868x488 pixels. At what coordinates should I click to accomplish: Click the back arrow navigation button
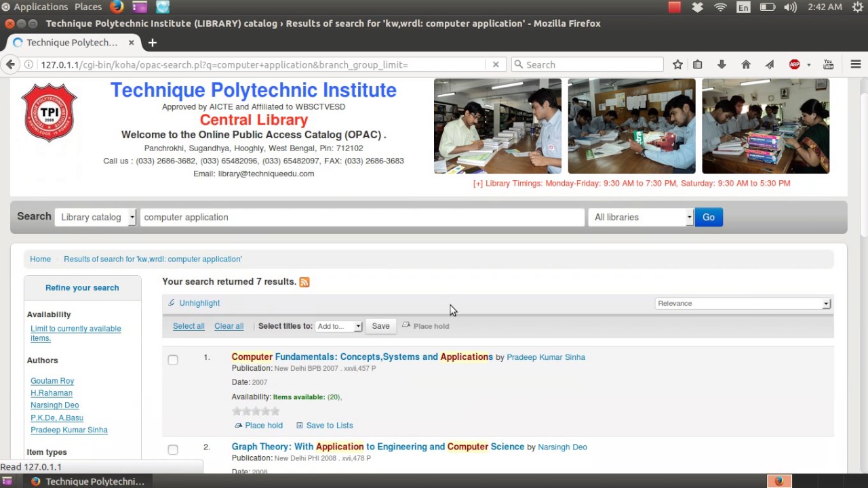pyautogui.click(x=10, y=64)
